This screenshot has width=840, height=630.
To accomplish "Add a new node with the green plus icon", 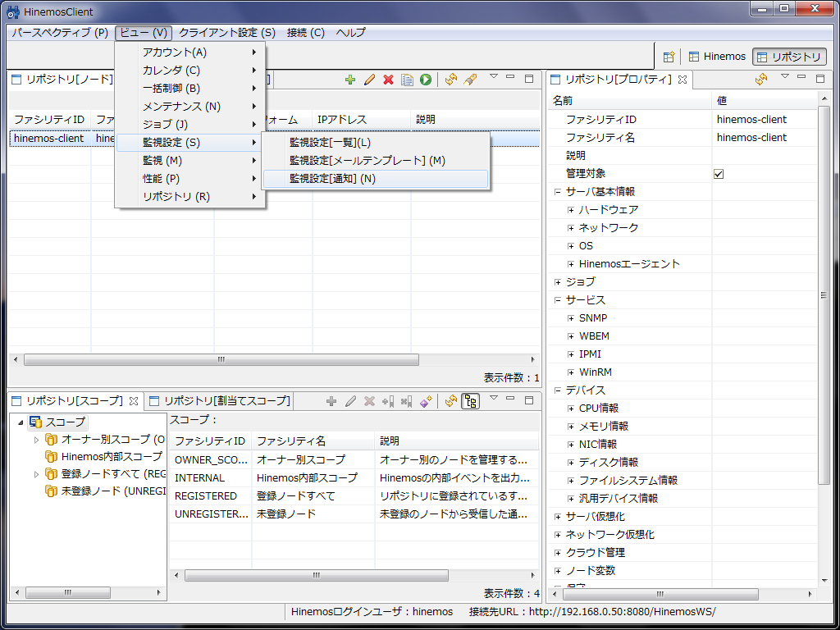I will point(350,80).
